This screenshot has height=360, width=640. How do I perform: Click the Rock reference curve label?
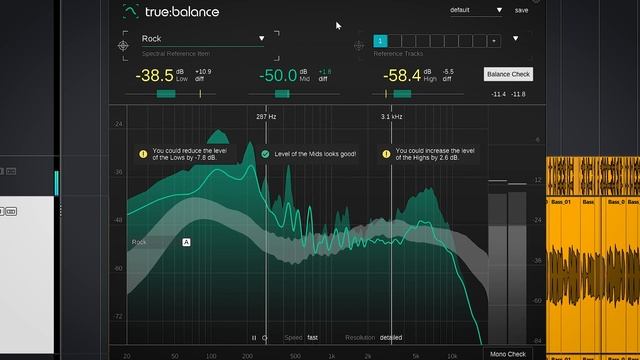click(x=139, y=242)
